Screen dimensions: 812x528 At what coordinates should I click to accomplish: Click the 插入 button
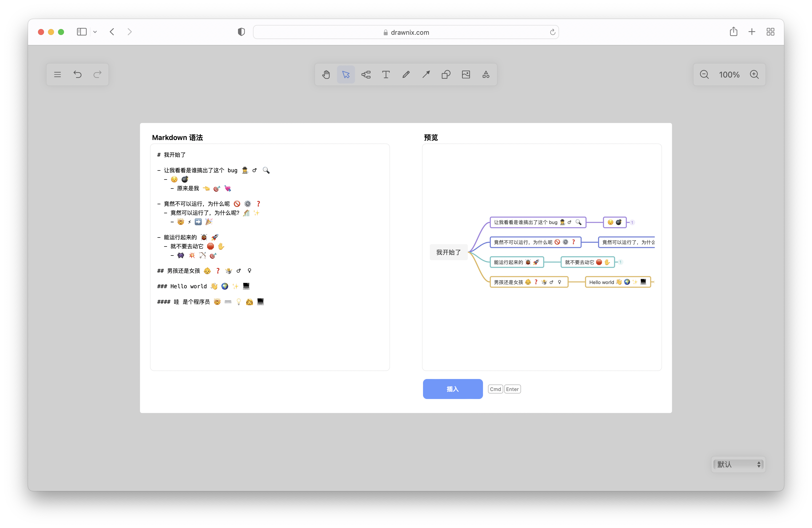[452, 389]
